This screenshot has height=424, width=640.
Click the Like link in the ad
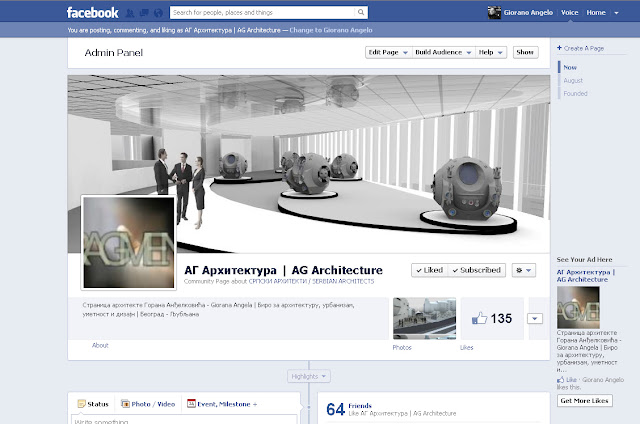pos(571,380)
